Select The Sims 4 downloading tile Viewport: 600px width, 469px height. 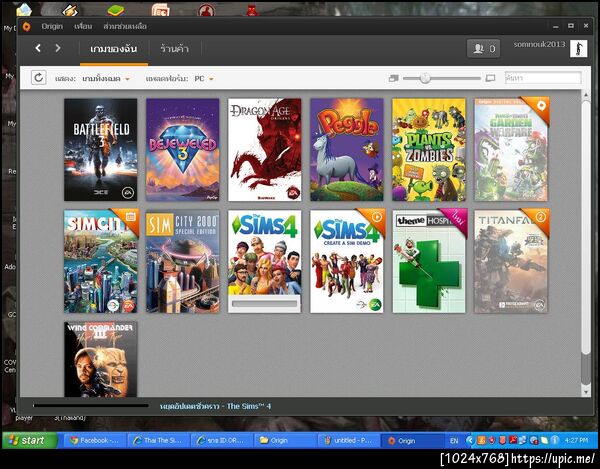click(264, 261)
